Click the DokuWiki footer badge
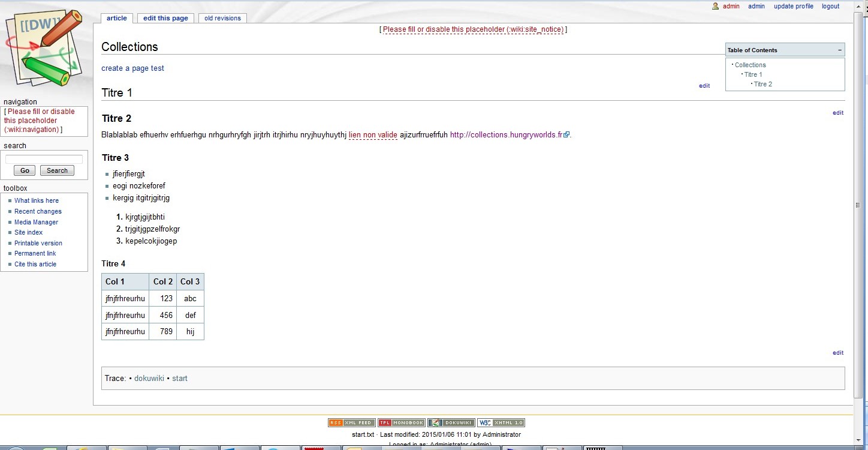The height and width of the screenshot is (450, 868). click(x=451, y=423)
